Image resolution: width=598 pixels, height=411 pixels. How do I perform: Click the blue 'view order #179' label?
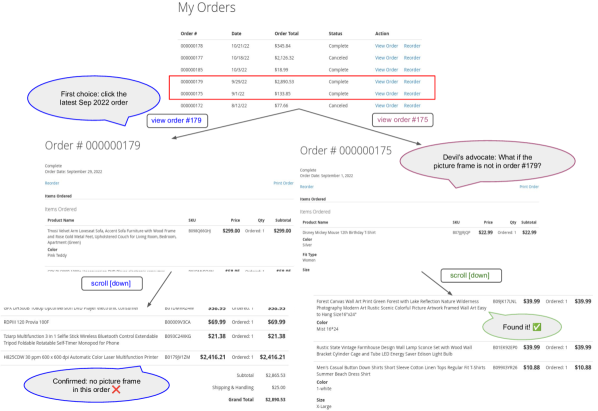point(177,120)
